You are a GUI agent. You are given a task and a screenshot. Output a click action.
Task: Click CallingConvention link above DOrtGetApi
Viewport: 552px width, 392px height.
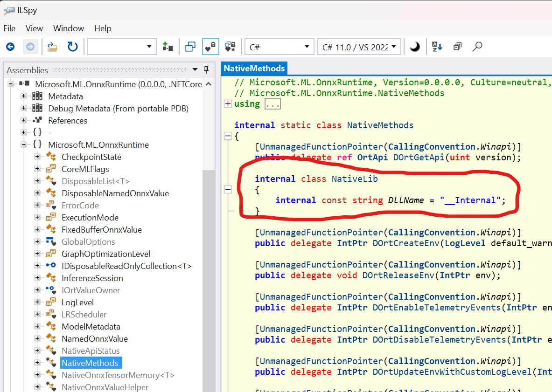click(432, 147)
